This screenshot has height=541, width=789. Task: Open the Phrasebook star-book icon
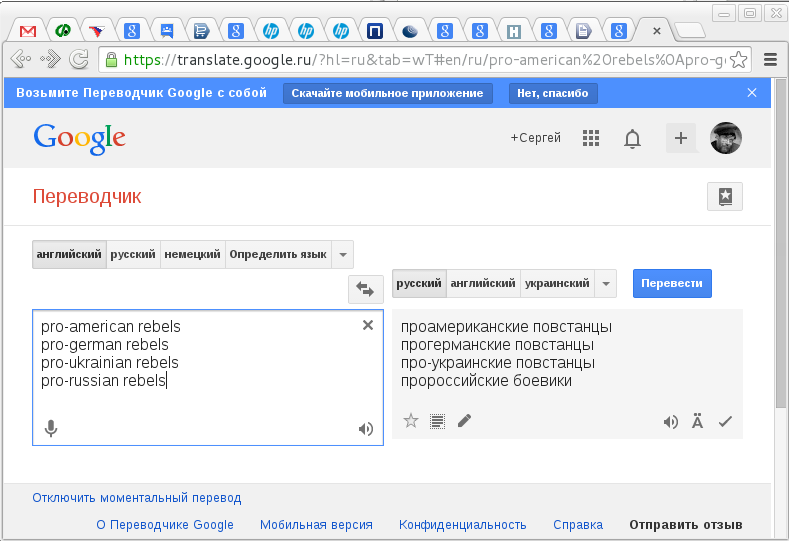[x=724, y=197]
